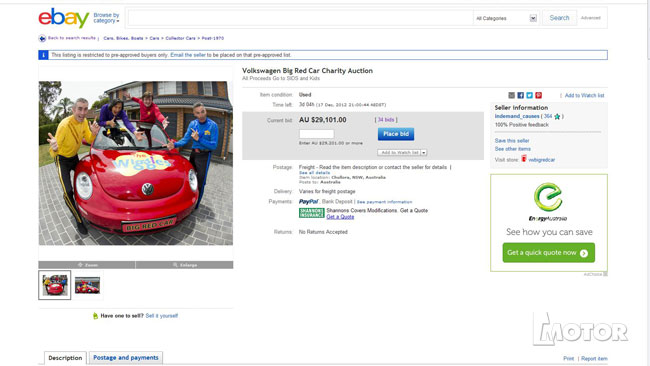Open Browse by category menu

coord(106,18)
